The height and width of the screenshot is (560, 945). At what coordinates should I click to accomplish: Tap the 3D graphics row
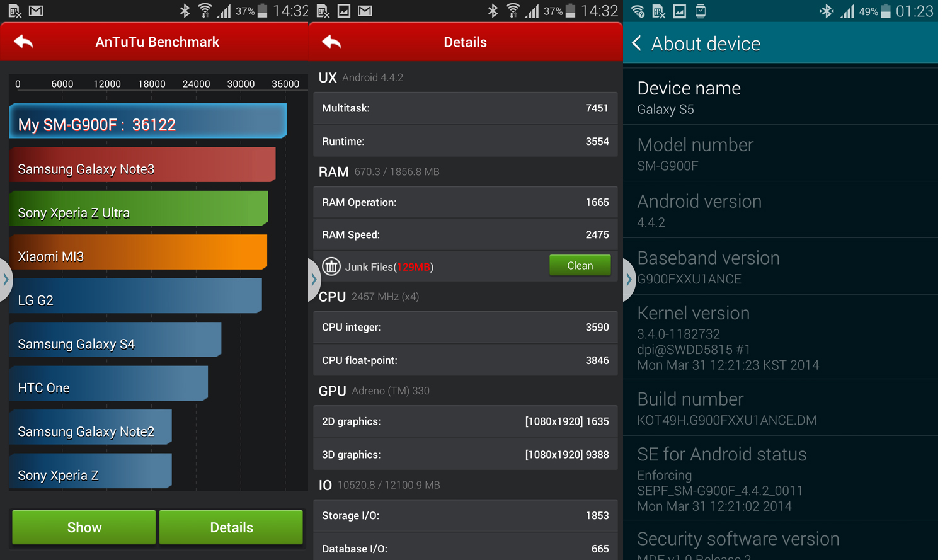pyautogui.click(x=466, y=454)
